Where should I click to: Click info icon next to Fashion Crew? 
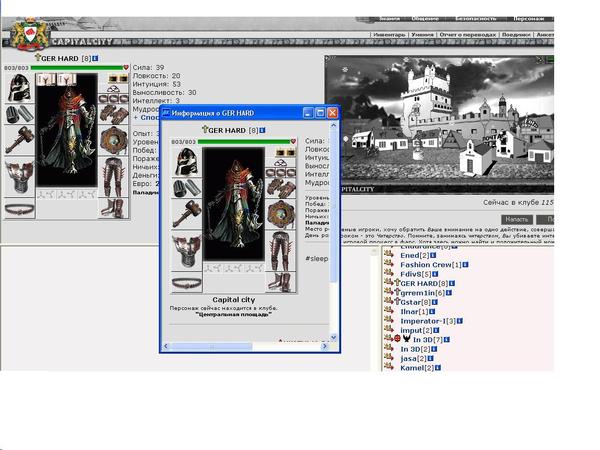coord(466,264)
